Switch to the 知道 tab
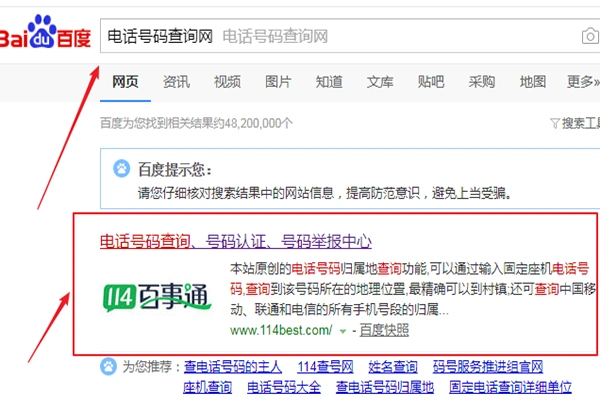Screen dimensions: 600x400 [x=329, y=82]
